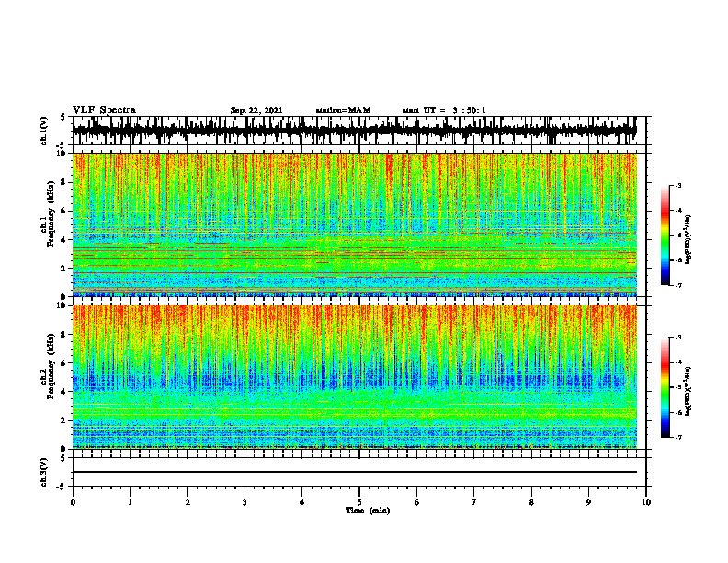Click time axis tick label '7'
The width and height of the screenshot is (728, 563).
coord(474,502)
